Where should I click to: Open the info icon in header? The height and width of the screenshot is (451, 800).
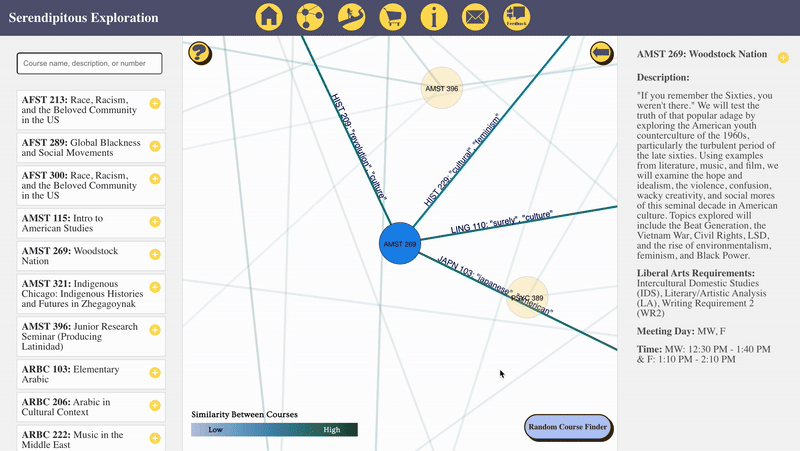point(434,17)
